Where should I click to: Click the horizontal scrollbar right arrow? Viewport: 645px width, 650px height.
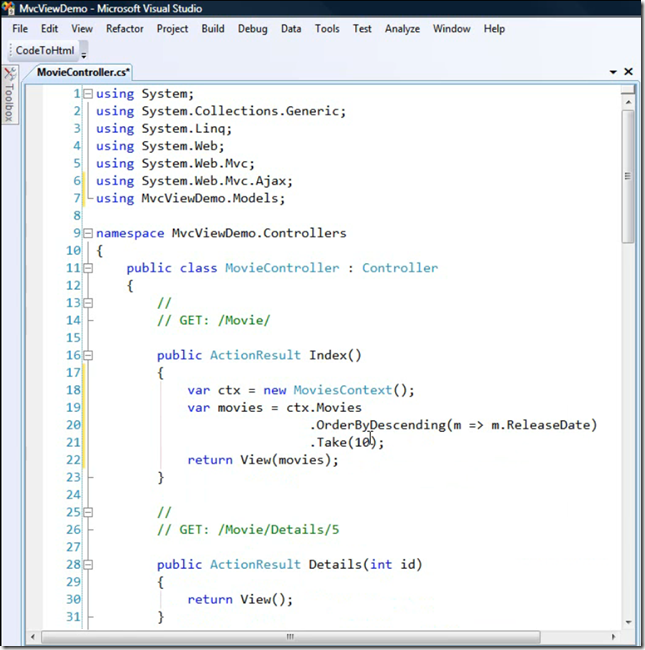click(614, 636)
